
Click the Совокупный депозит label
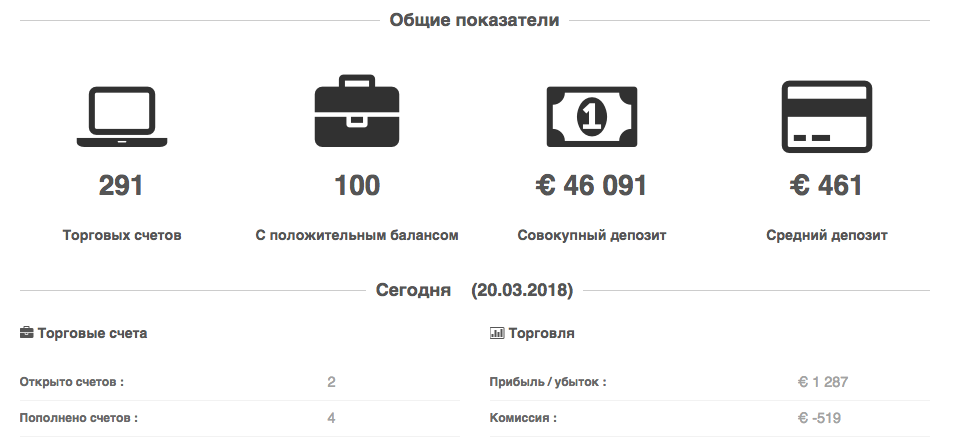[591, 235]
